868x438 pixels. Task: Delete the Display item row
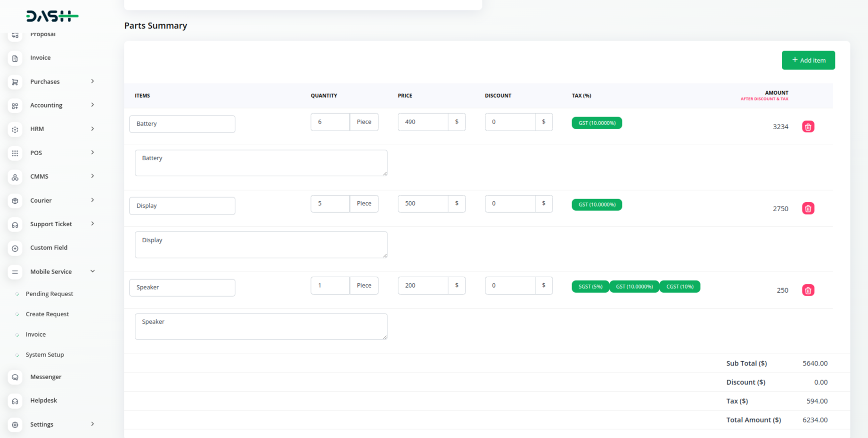tap(808, 208)
